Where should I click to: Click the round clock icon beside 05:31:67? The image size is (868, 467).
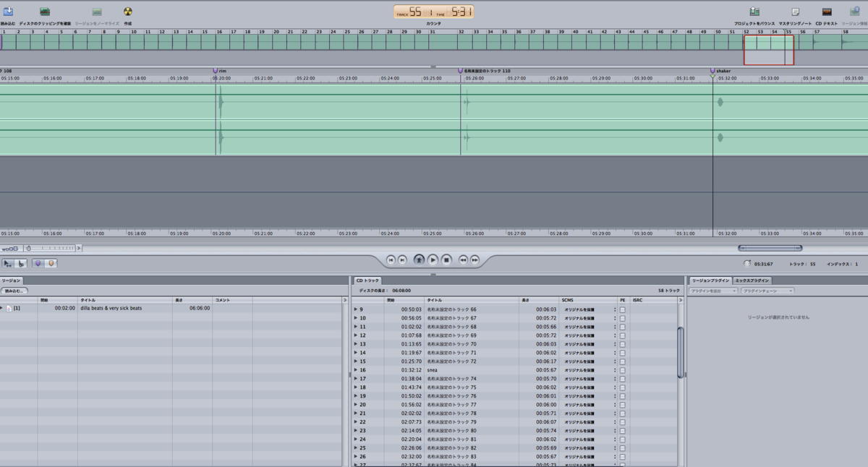(747, 264)
